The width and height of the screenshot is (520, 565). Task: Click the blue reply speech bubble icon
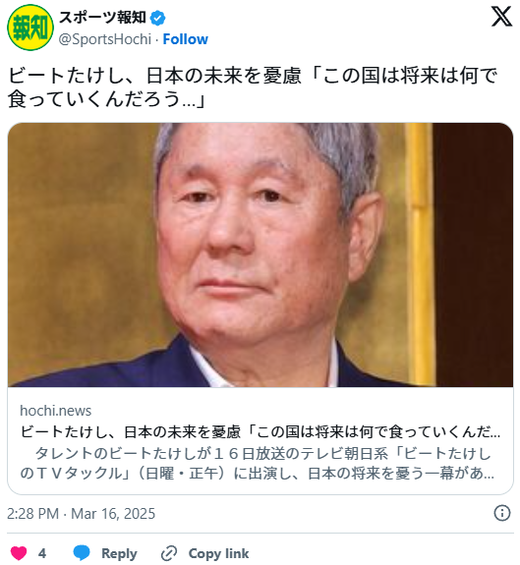(81, 553)
